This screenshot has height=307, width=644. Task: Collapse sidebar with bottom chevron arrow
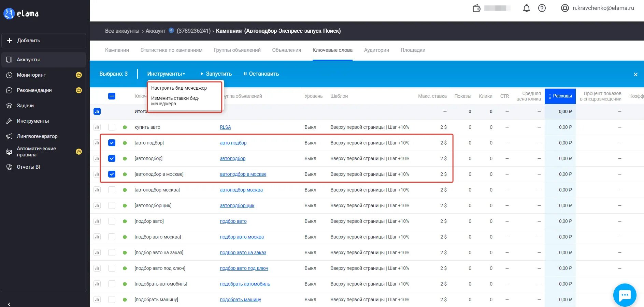[9, 304]
